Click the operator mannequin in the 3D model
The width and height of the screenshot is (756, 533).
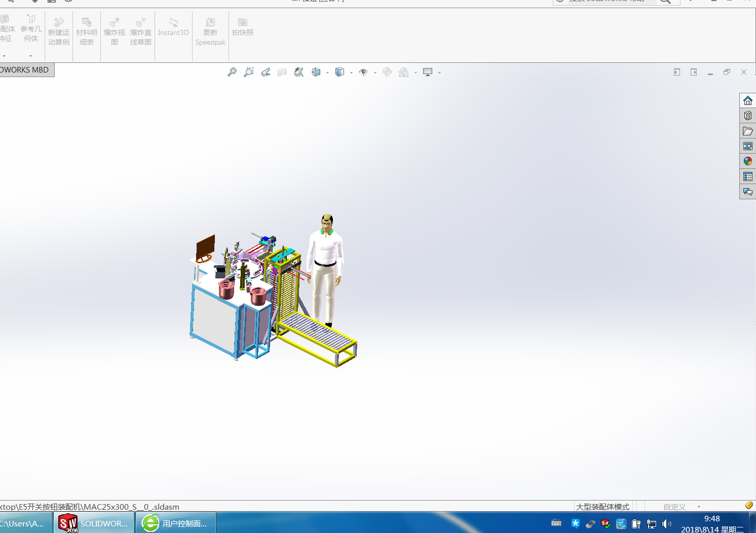pyautogui.click(x=326, y=270)
